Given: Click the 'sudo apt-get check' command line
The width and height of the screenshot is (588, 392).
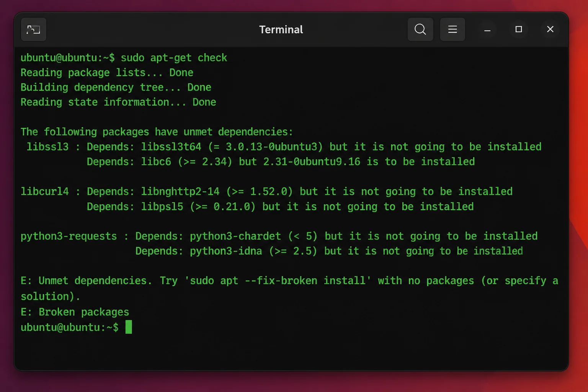Looking at the screenshot, I should click(x=124, y=58).
